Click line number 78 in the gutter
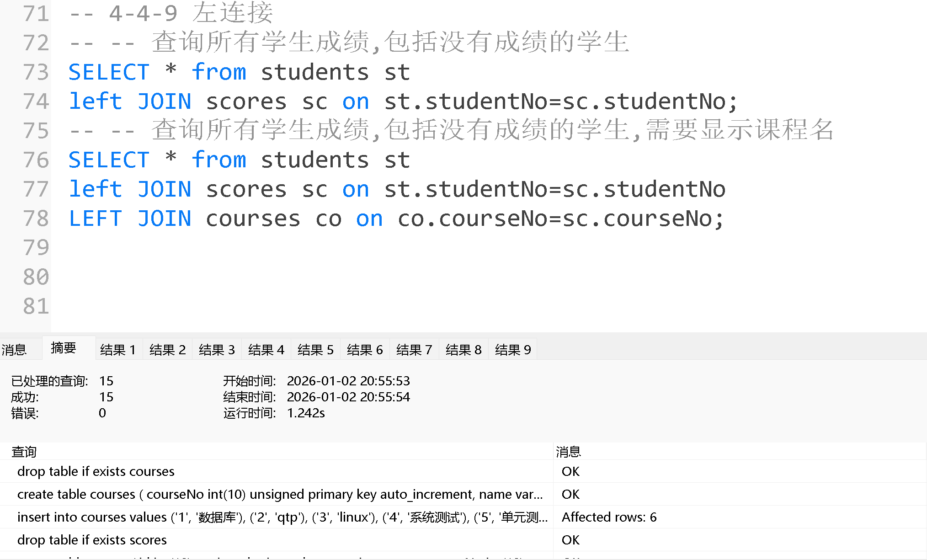 coord(37,219)
